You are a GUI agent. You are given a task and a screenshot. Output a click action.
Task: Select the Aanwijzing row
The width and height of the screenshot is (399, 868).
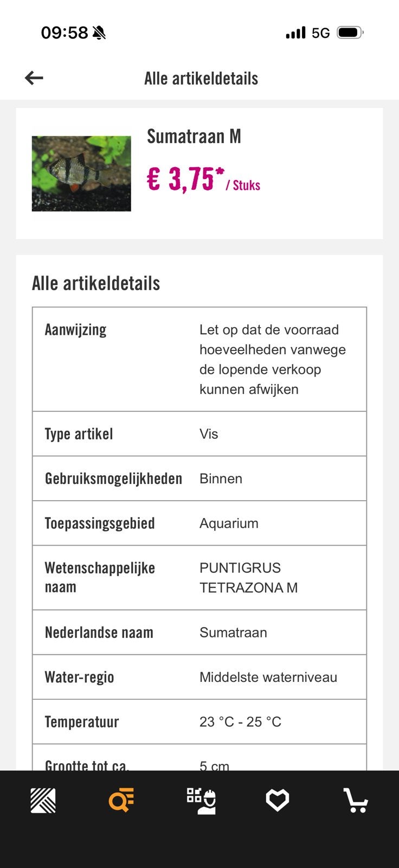click(200, 359)
